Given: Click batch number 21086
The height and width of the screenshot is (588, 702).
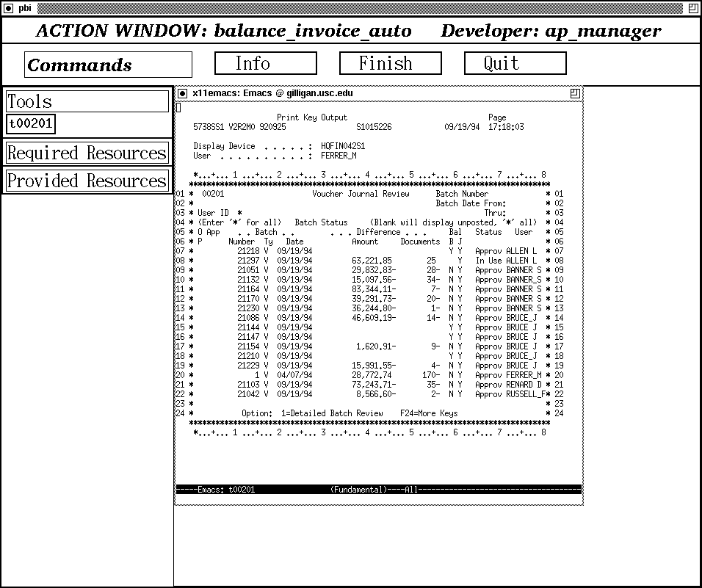Looking at the screenshot, I should coord(248,318).
